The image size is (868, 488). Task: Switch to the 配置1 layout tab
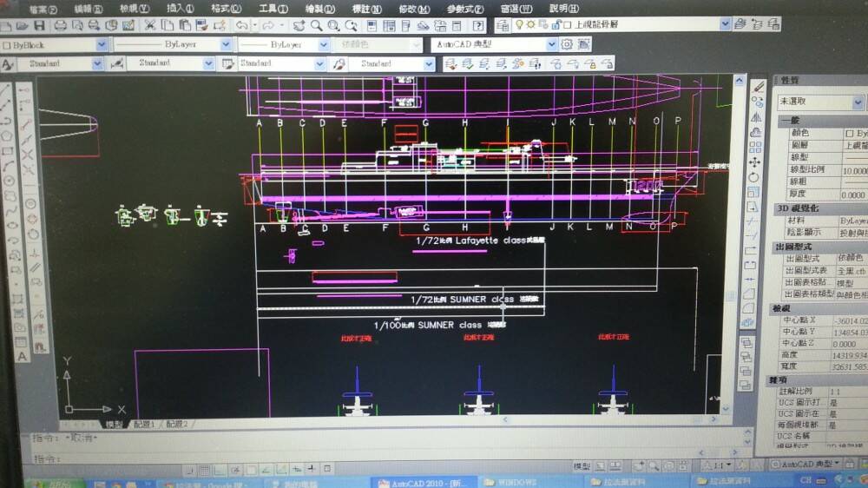coord(143,425)
